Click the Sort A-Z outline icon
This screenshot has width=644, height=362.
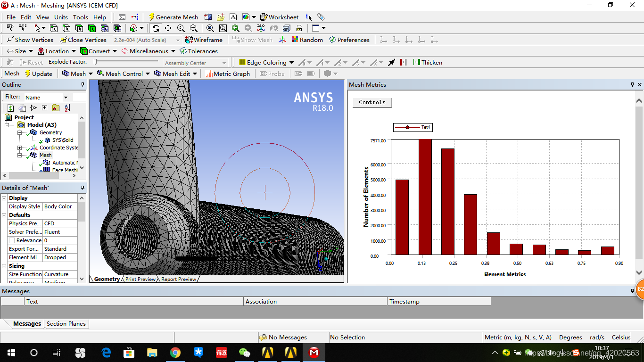click(x=67, y=108)
